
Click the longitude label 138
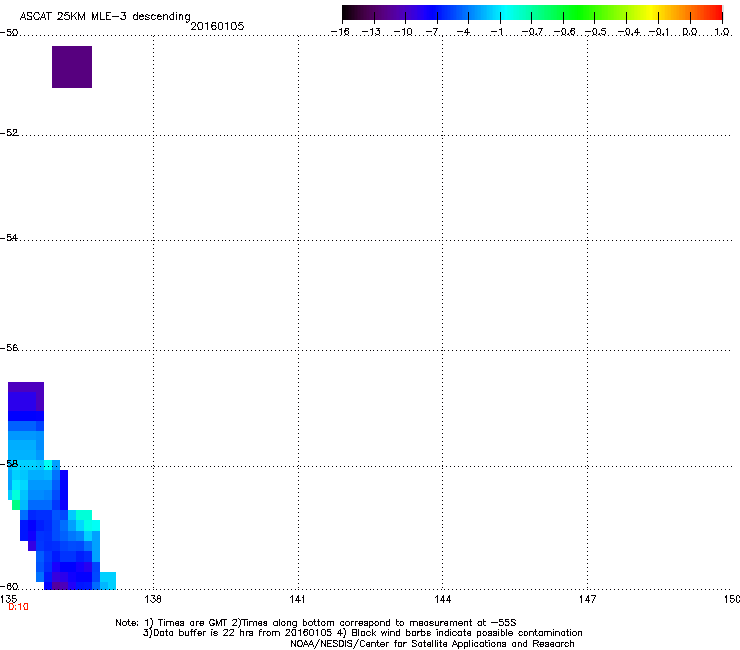(153, 599)
